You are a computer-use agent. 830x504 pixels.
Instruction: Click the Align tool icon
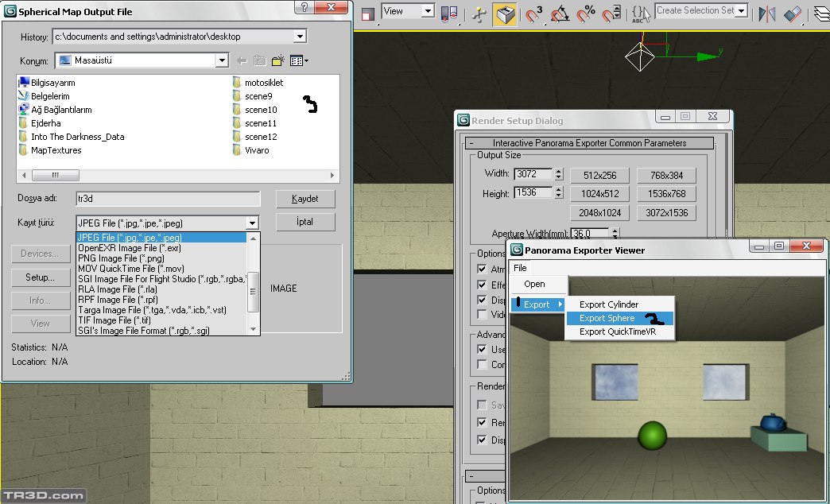tap(793, 14)
